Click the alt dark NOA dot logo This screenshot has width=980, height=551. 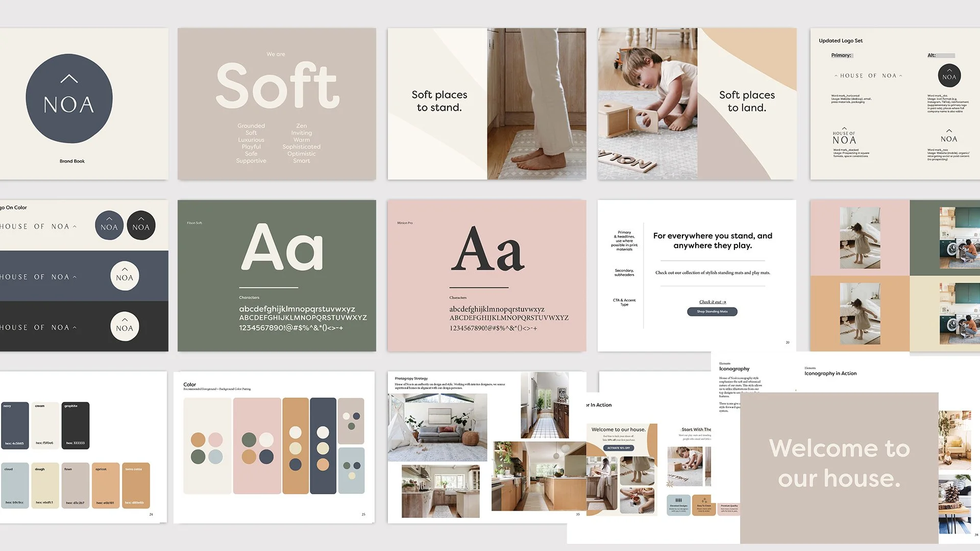pyautogui.click(x=949, y=76)
